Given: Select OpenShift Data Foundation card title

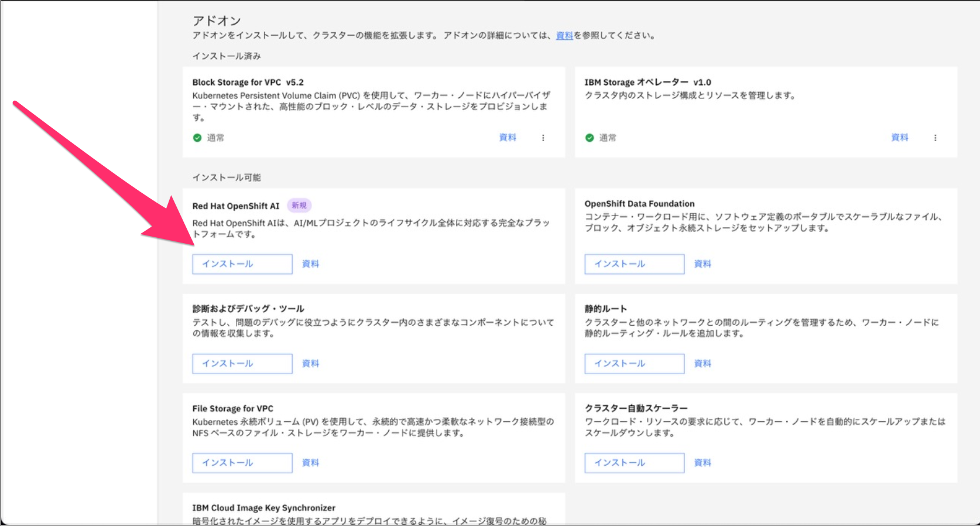Looking at the screenshot, I should pos(639,204).
